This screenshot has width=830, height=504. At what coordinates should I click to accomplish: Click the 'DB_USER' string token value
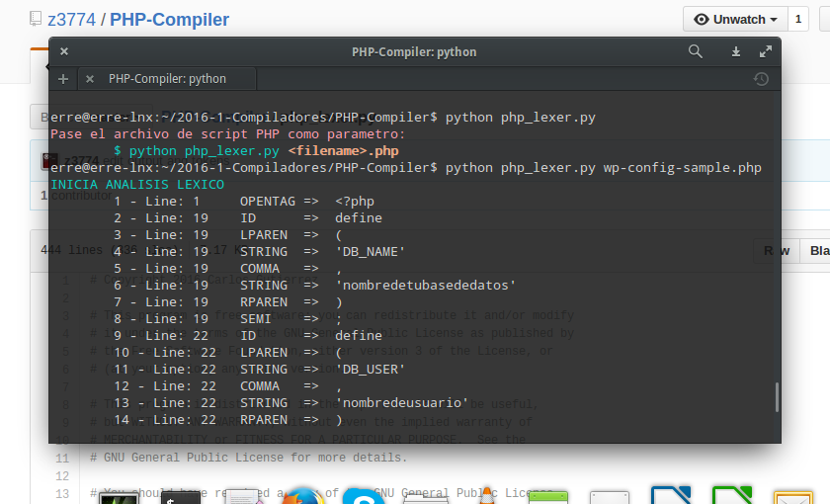(371, 369)
